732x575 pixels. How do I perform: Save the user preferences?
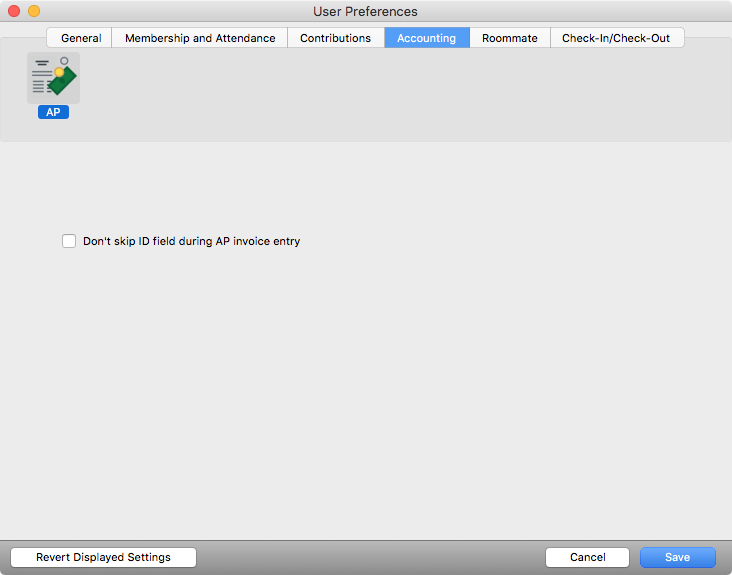point(677,557)
